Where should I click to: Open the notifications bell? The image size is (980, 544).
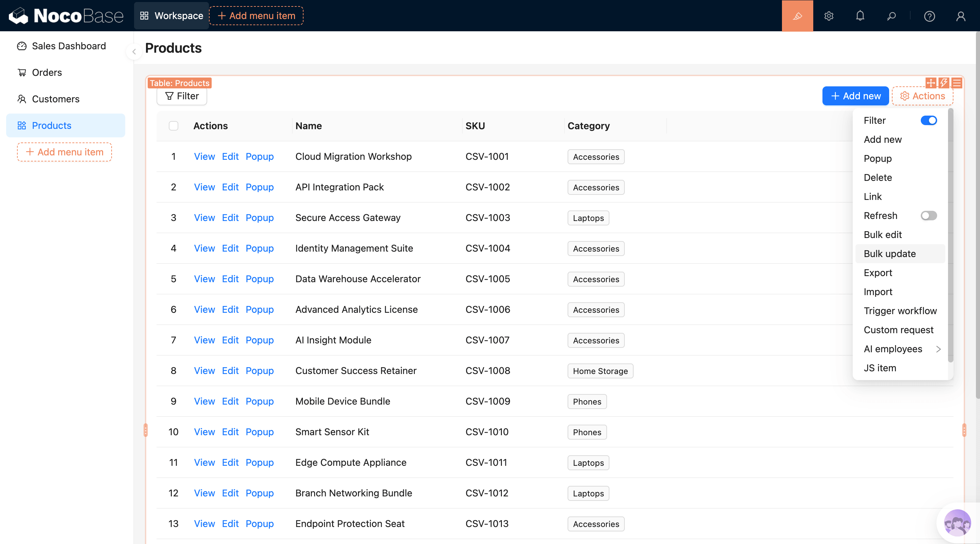coord(860,16)
